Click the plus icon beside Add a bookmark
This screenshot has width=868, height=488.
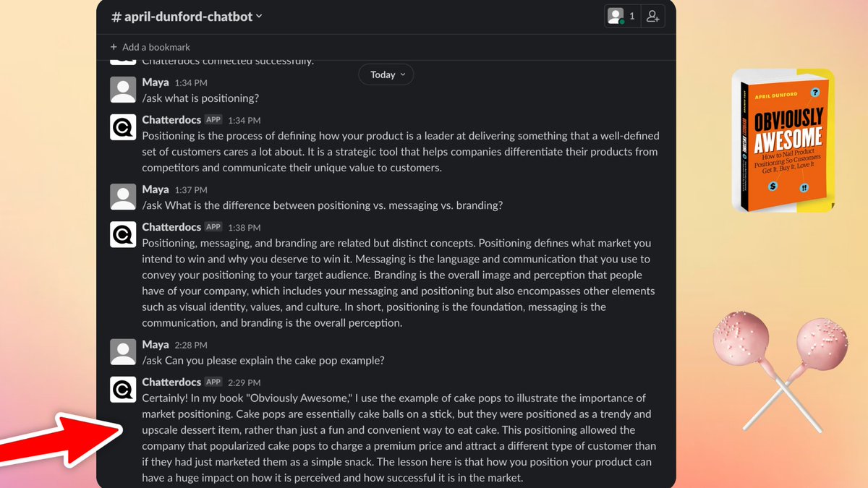114,47
